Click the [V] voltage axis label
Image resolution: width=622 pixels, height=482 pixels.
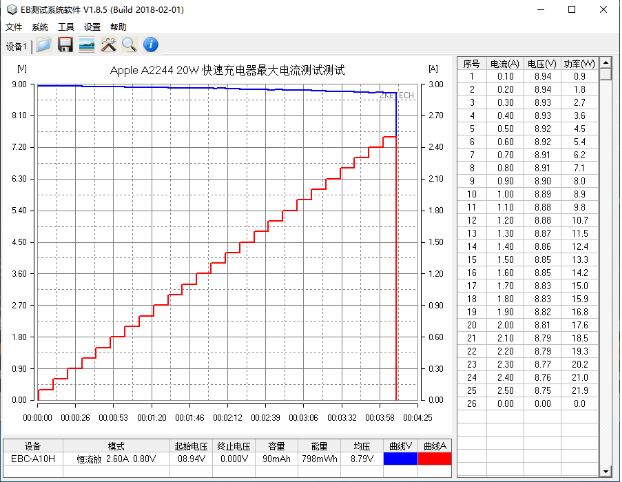coord(22,69)
